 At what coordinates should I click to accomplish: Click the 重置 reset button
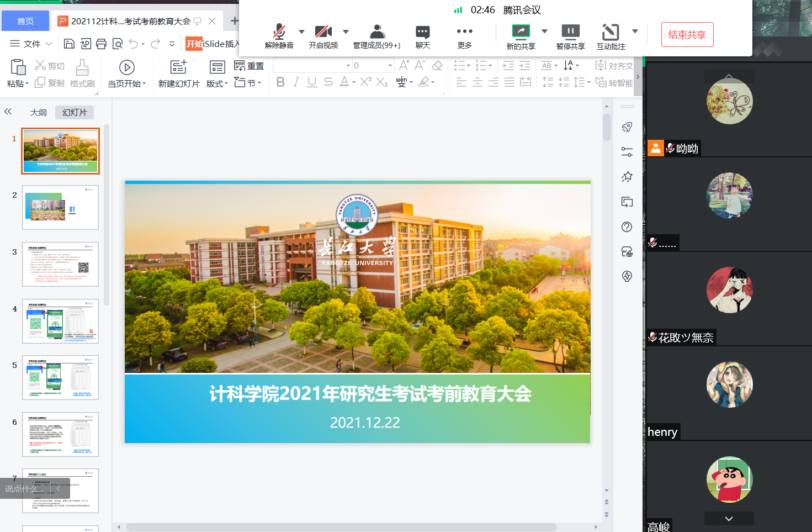click(x=250, y=66)
